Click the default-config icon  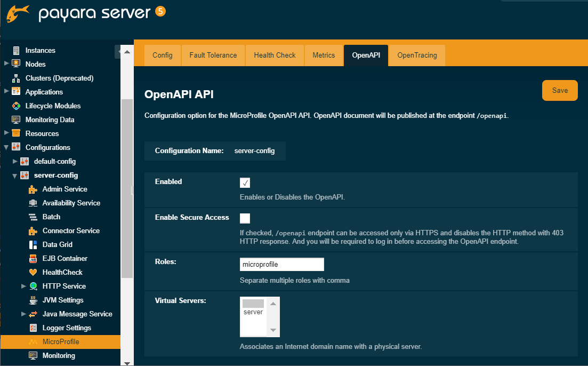pyautogui.click(x=25, y=162)
